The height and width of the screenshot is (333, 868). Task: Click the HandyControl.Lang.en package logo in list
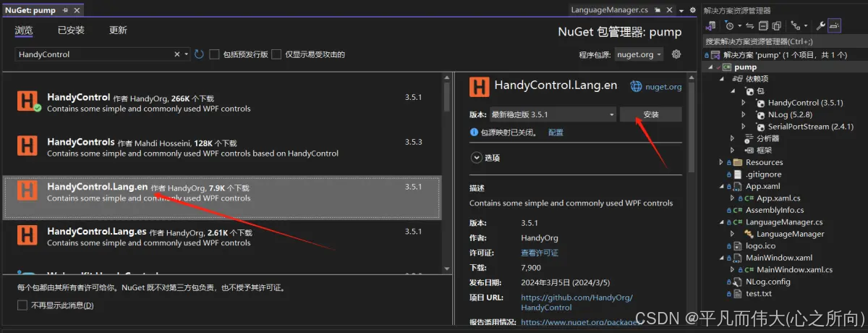(x=27, y=190)
